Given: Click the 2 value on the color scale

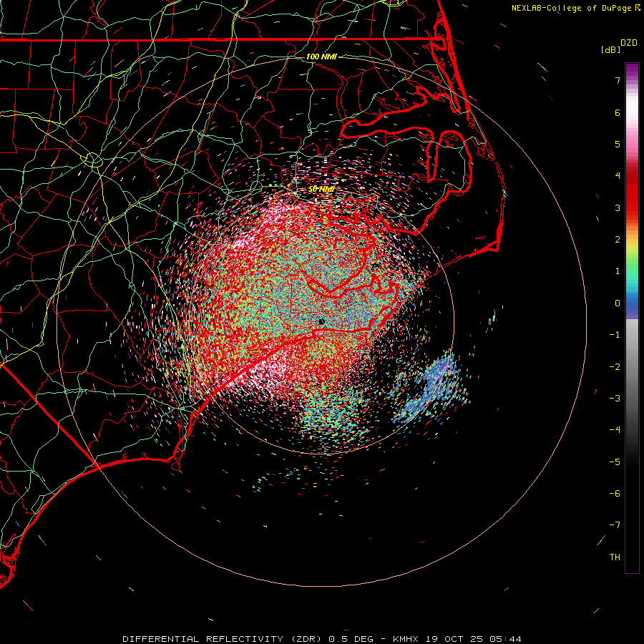Looking at the screenshot, I should (x=618, y=240).
